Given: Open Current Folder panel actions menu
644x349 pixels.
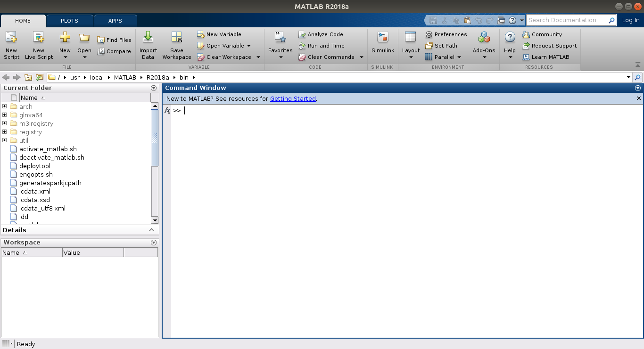Looking at the screenshot, I should pyautogui.click(x=153, y=88).
